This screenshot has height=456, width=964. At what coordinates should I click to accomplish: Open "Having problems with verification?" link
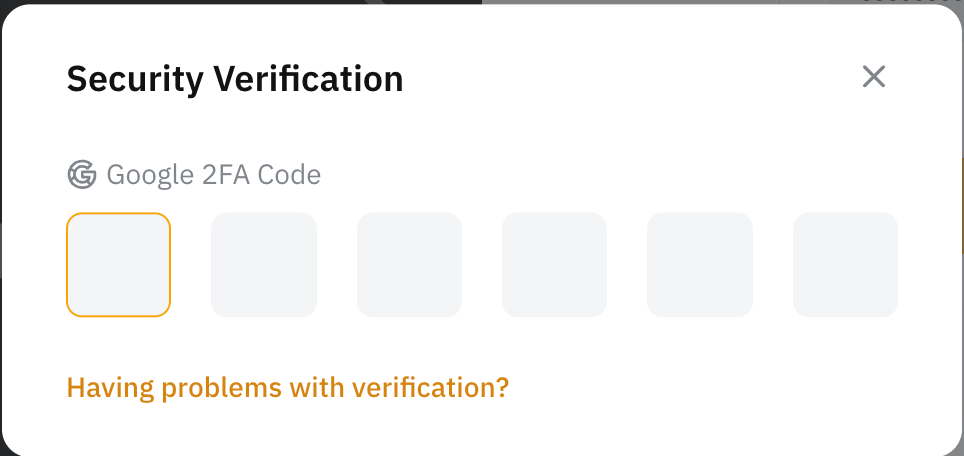tap(288, 387)
